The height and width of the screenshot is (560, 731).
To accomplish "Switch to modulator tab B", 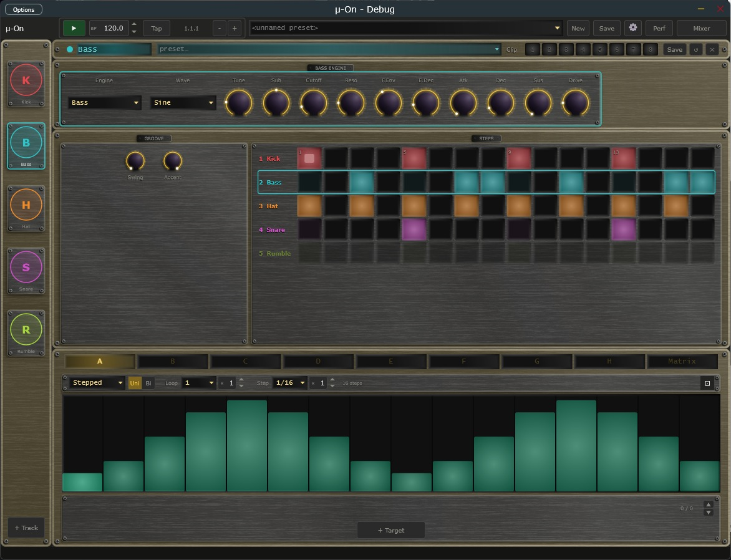I will pos(173,361).
